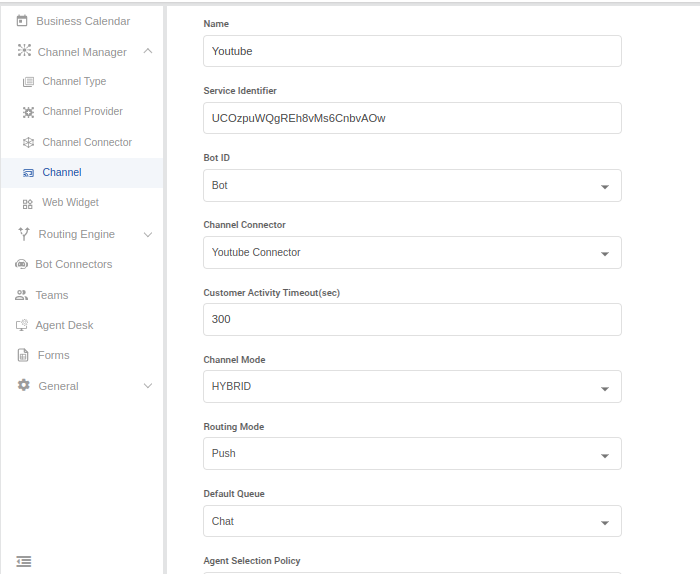
Task: Open the Routing Mode dropdown showing Push
Action: pyautogui.click(x=604, y=455)
